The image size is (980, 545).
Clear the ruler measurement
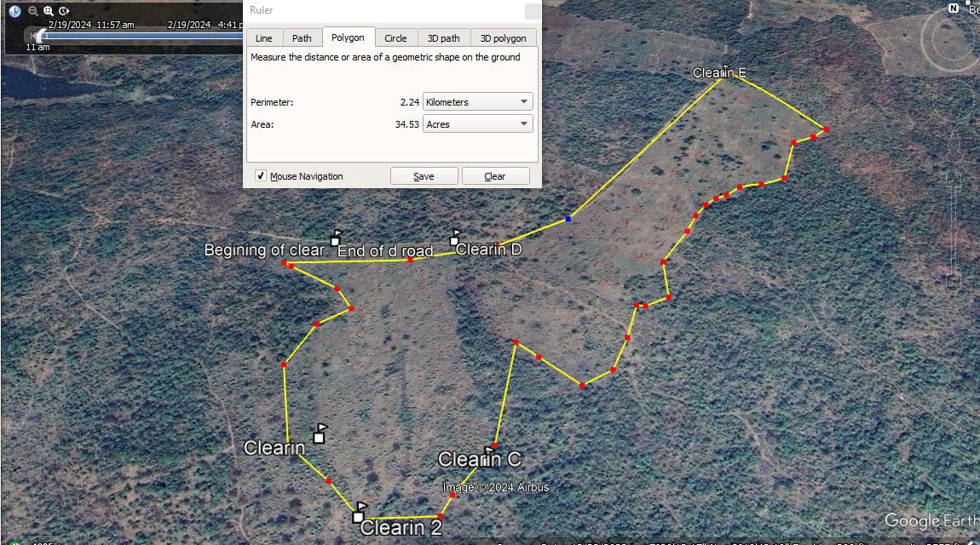click(495, 176)
